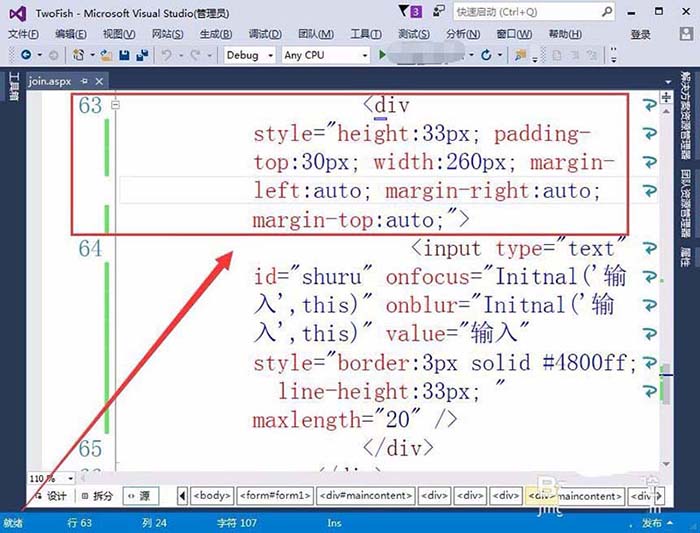Open the 工具(T) menu

[x=366, y=34]
